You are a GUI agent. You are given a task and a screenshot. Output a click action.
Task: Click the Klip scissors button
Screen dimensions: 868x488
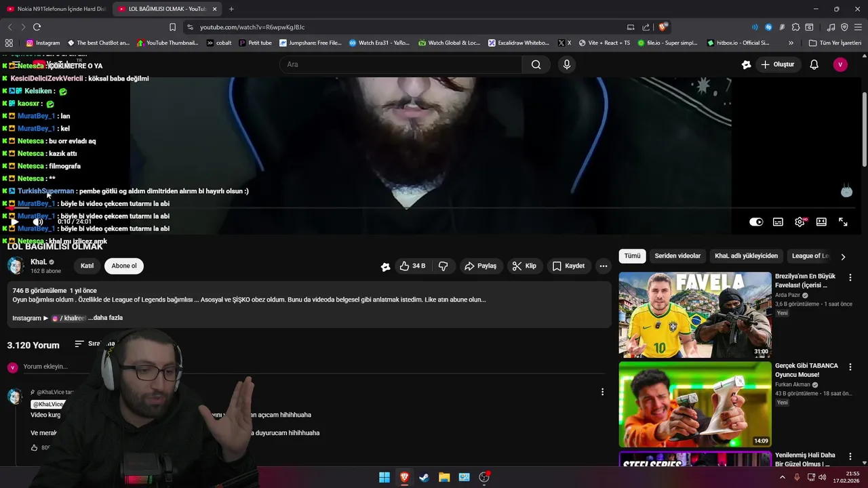(524, 266)
